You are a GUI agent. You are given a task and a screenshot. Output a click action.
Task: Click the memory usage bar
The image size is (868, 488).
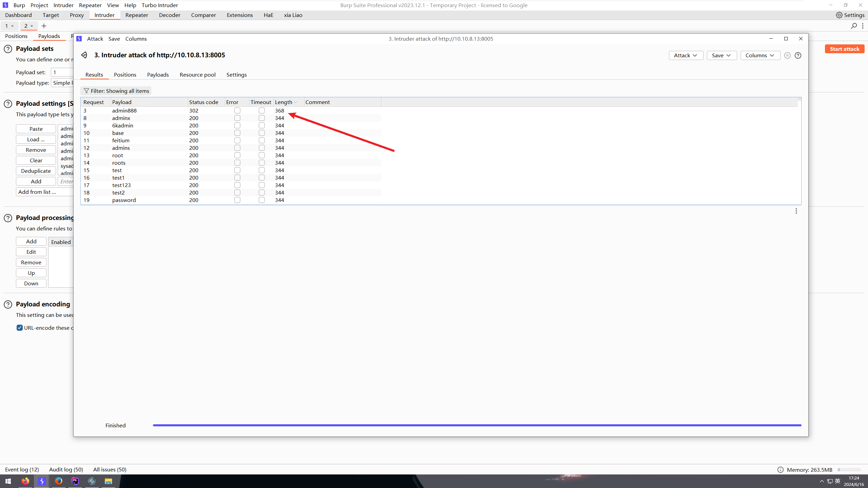coord(849,470)
